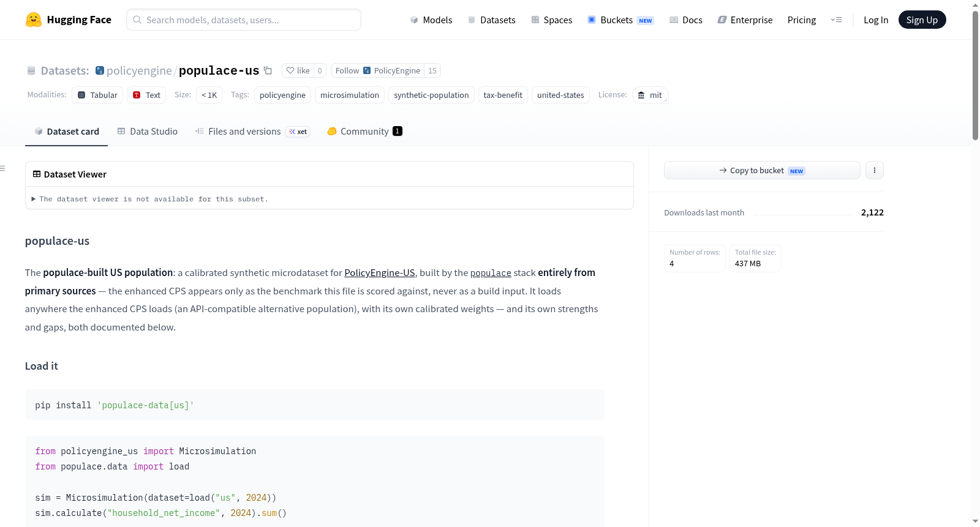Click the Total file size 437 MB box
The width and height of the screenshot is (980, 527).
click(x=755, y=258)
